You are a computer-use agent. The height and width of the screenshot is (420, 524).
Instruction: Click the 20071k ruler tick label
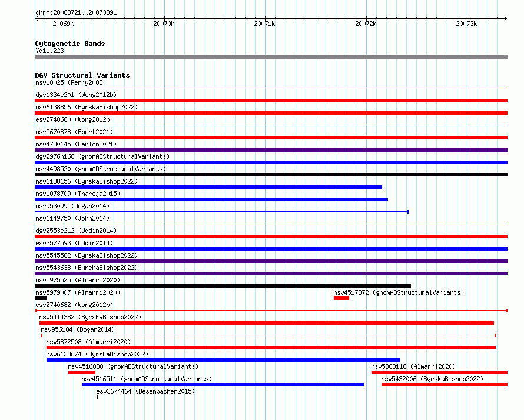(264, 24)
